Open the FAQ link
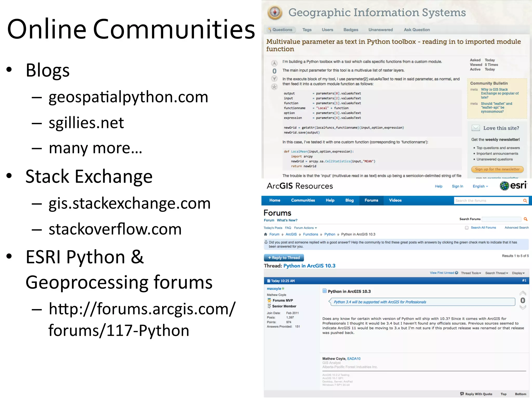532x399 pixels. tap(288, 228)
